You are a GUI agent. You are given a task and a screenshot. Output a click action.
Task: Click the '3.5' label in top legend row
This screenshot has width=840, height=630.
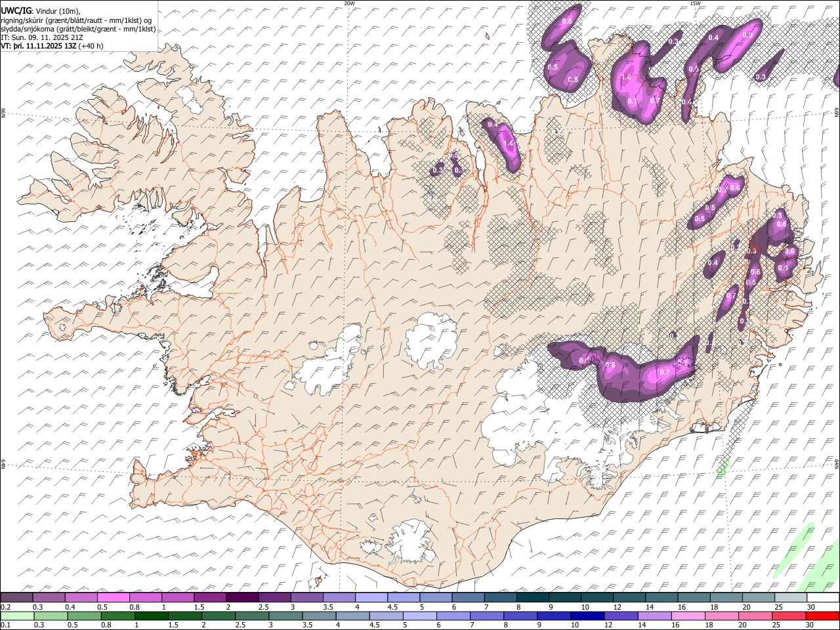(328, 607)
